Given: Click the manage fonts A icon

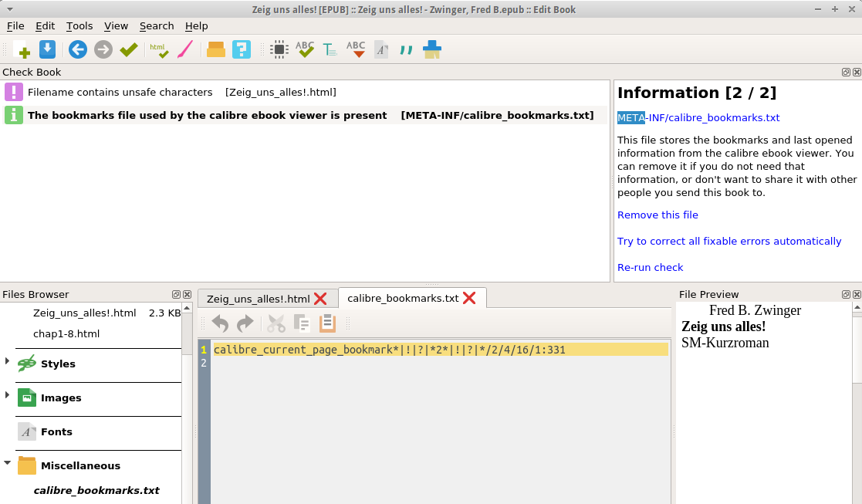Looking at the screenshot, I should pos(381,49).
